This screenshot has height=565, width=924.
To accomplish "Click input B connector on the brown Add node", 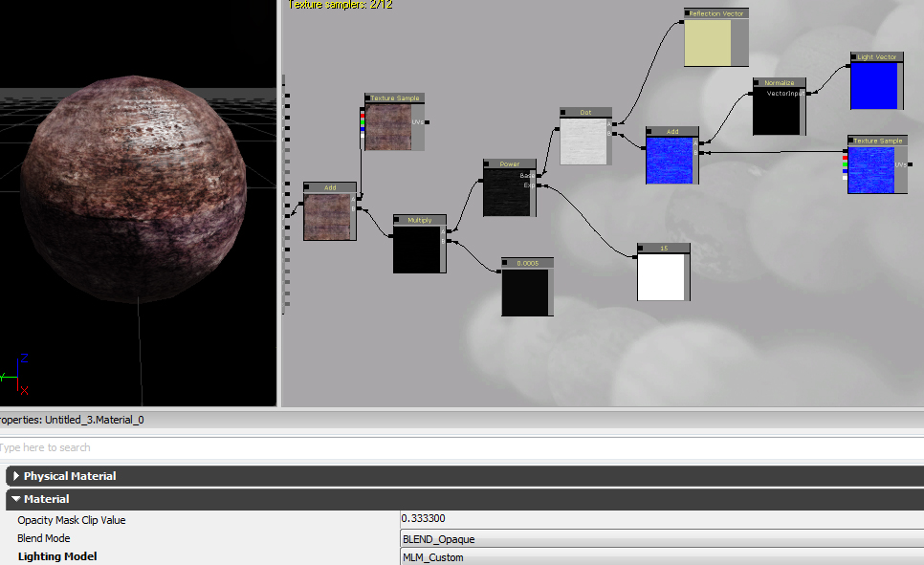I will [x=359, y=208].
